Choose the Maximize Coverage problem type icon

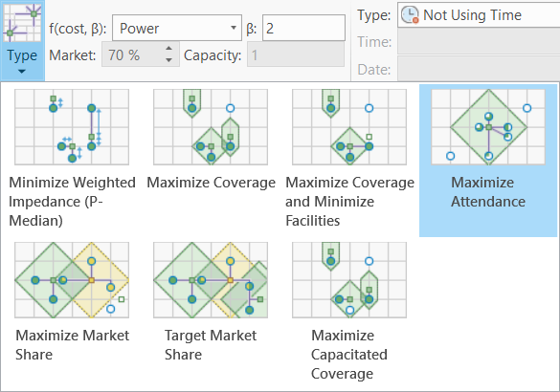[x=211, y=127]
